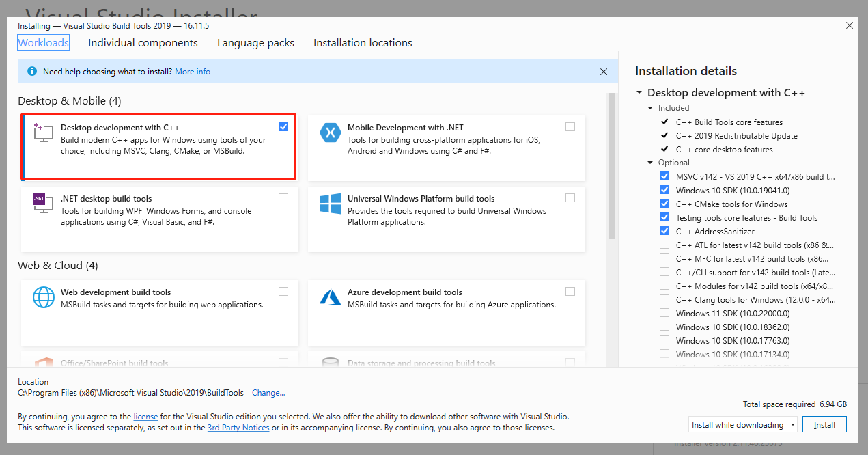Check .NET desktop build tools workload

[283, 197]
